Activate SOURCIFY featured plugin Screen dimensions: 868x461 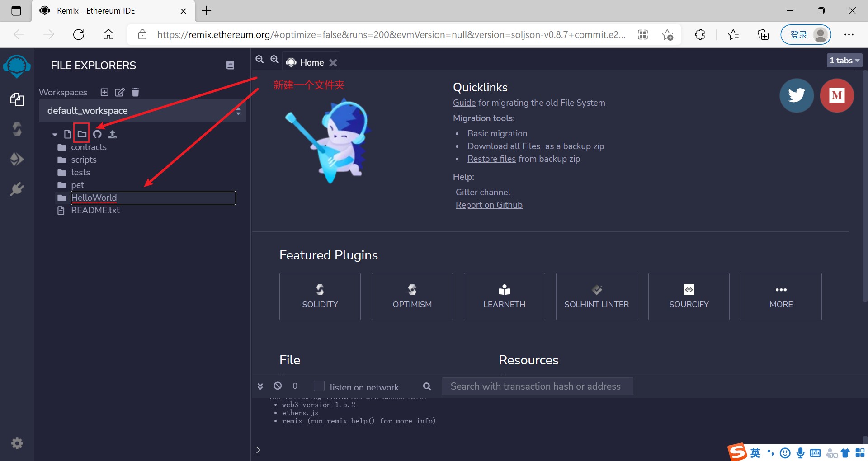pos(689,296)
